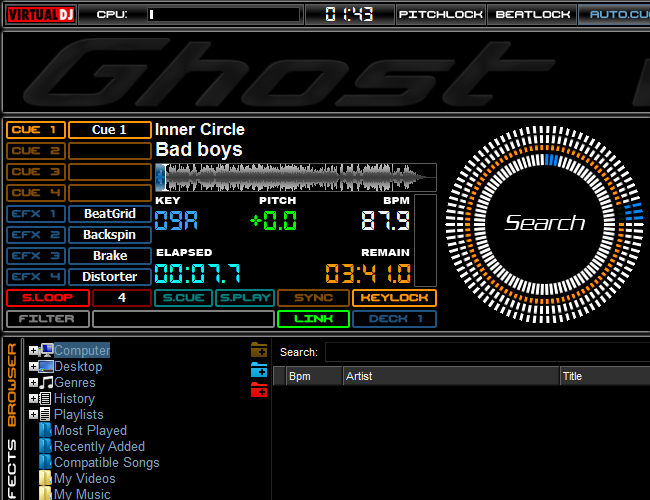This screenshot has height=500, width=650.
Task: Toggle KEYLOCK on the deck
Action: point(394,298)
